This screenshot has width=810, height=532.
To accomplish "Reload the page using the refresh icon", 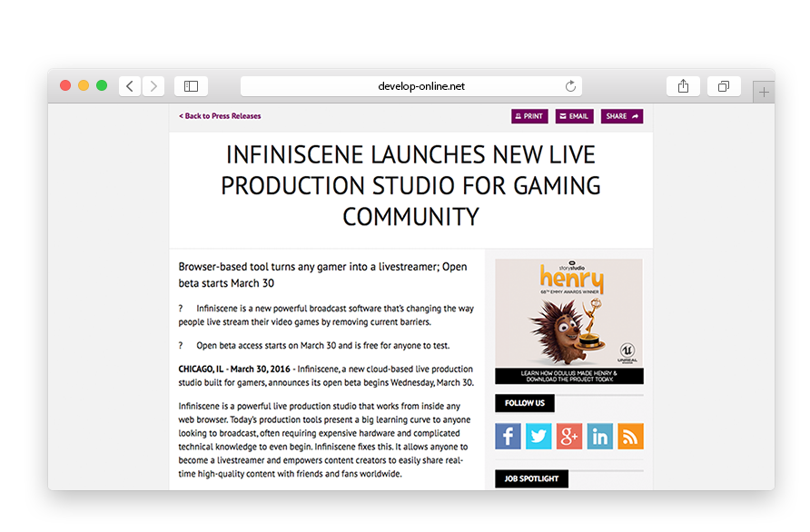I will coord(570,85).
